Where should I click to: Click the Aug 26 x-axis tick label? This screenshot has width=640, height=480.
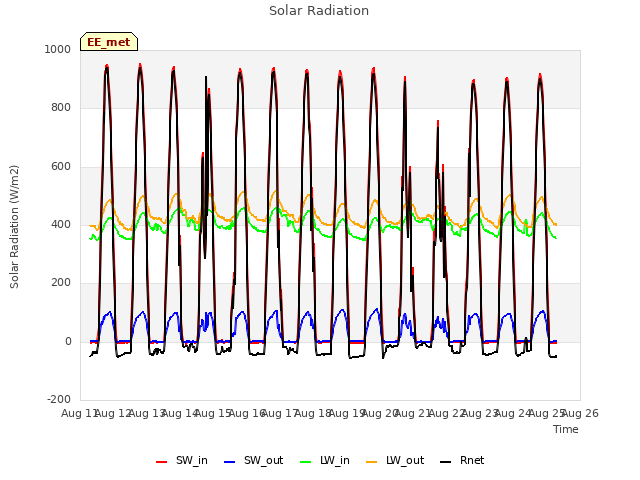pyautogui.click(x=581, y=413)
